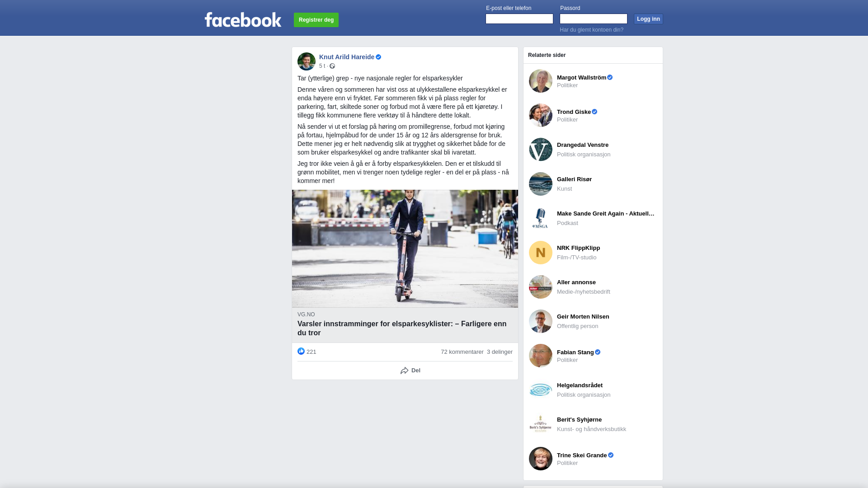Open Helgelandsrådet page logo
Image resolution: width=868 pixels, height=488 pixels.
pos(541,390)
